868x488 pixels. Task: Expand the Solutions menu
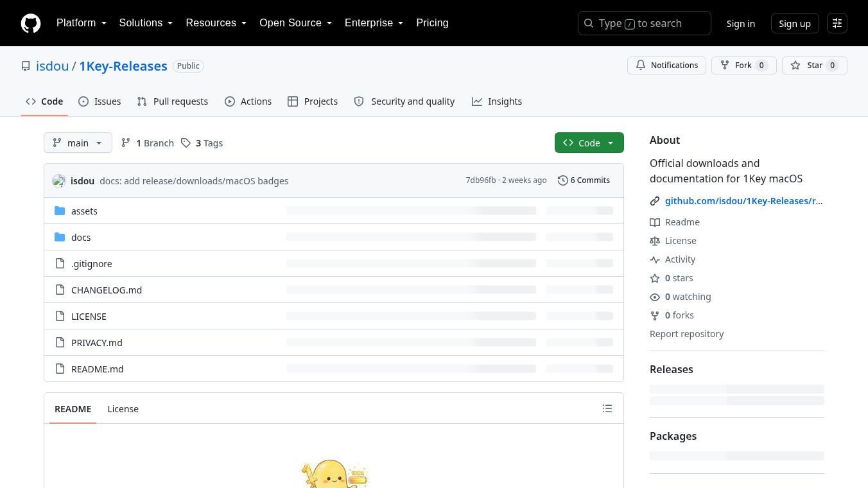coord(146,23)
